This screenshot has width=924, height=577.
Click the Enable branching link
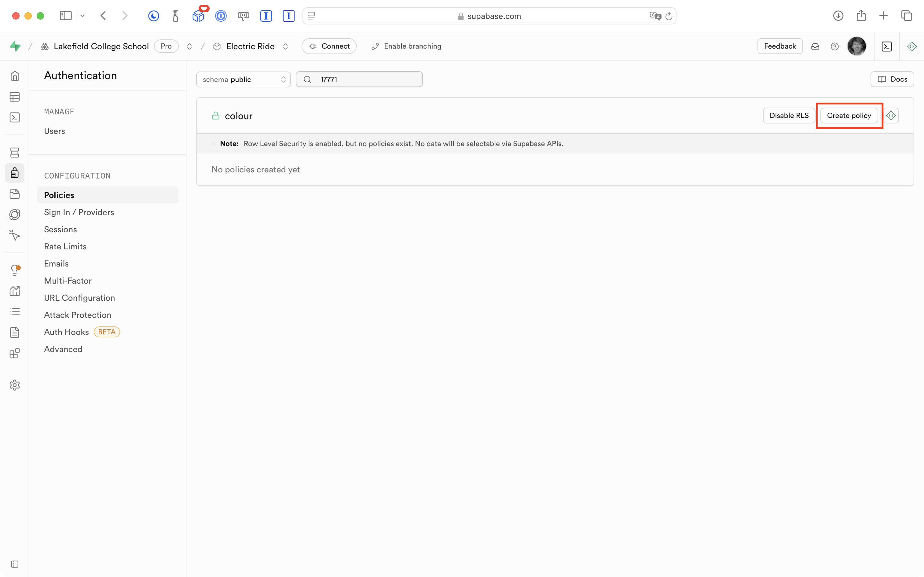pyautogui.click(x=406, y=46)
